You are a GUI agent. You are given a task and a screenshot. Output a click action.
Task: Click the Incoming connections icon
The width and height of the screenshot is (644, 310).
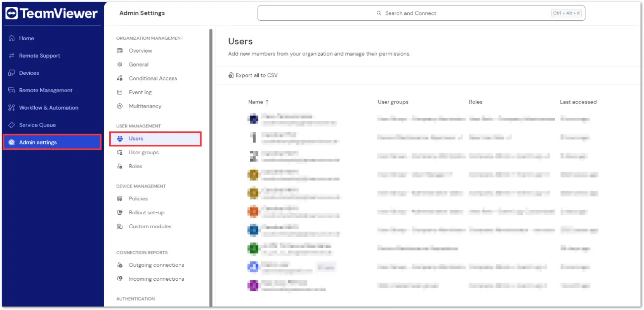point(120,279)
